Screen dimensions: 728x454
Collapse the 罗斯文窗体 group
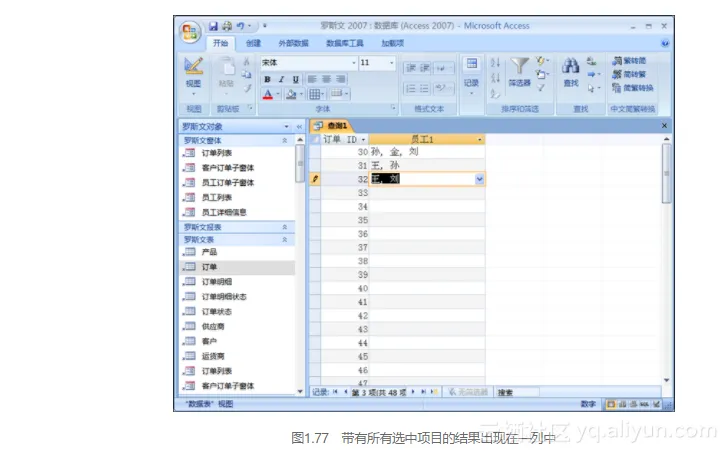285,140
